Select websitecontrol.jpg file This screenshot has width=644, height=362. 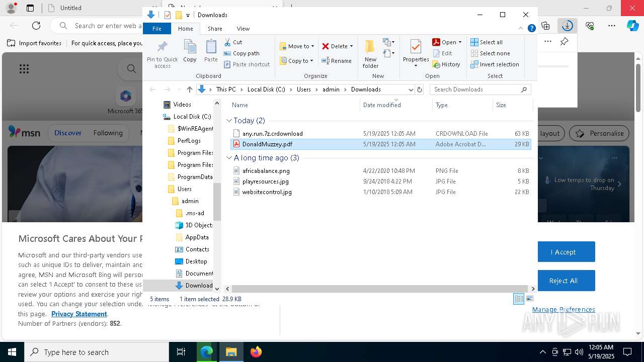[381, 192]
